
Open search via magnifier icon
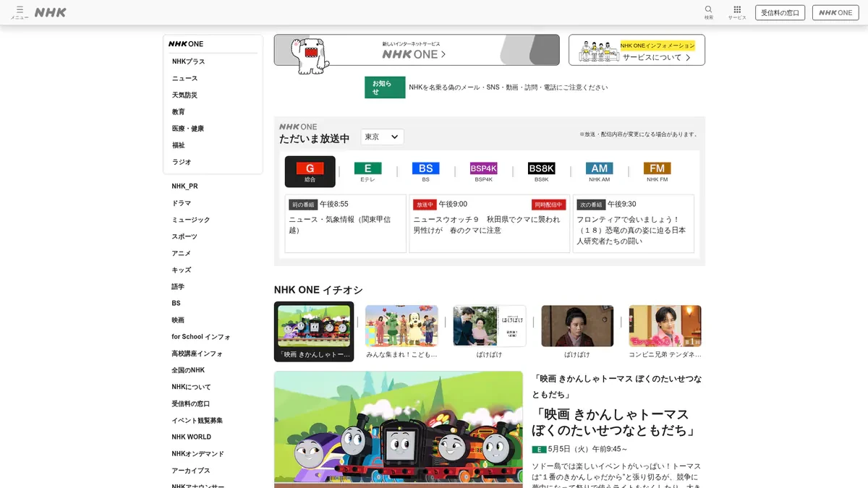[709, 12]
